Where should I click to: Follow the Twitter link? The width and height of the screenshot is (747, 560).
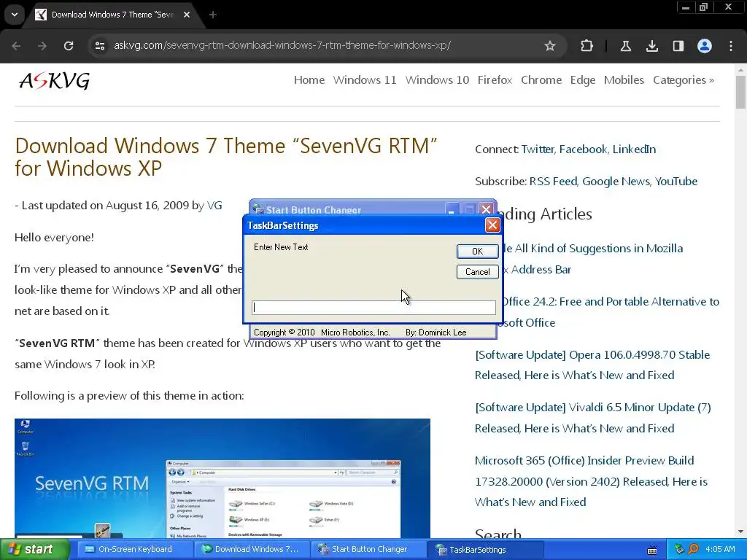(538, 149)
